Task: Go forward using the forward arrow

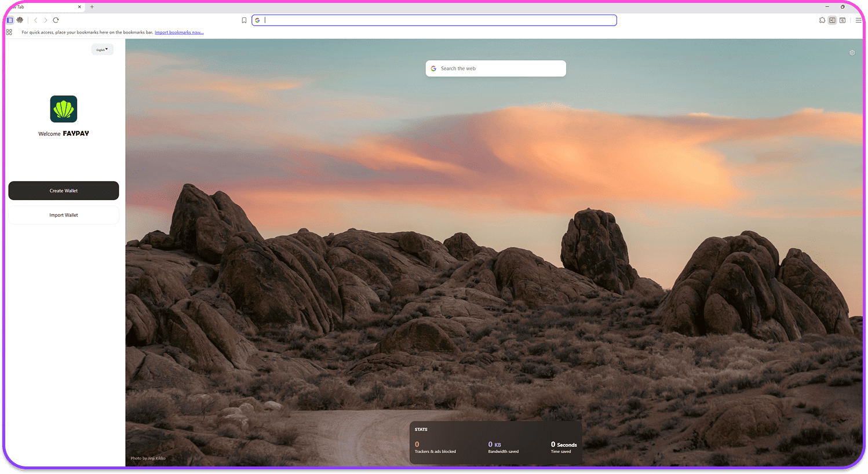Action: click(46, 20)
